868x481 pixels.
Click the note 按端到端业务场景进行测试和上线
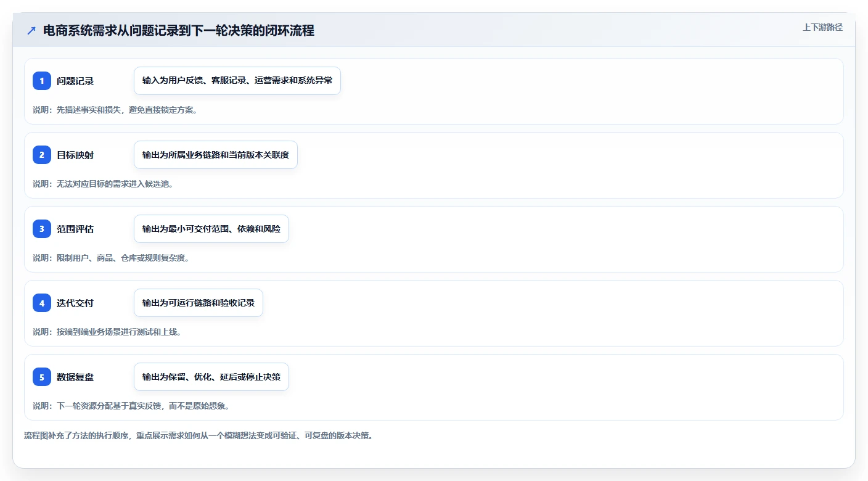coord(107,332)
